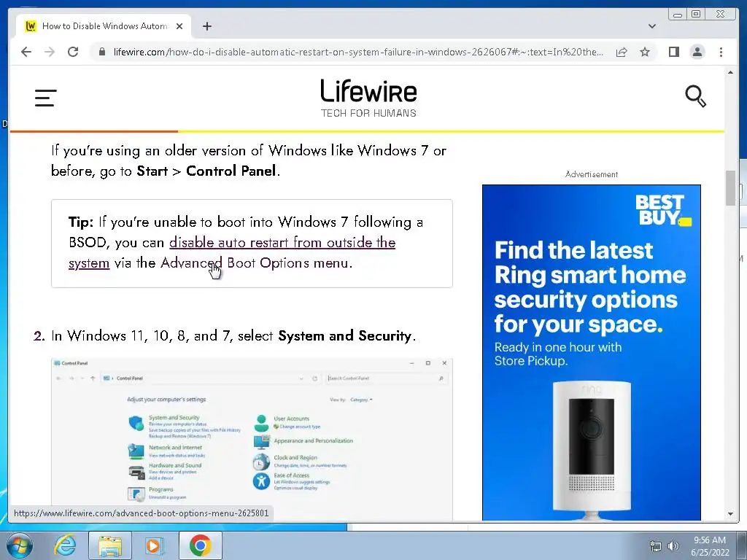Viewport: 747px width, 560px height.
Task: Click the page scroll down arrow
Action: coord(730,514)
